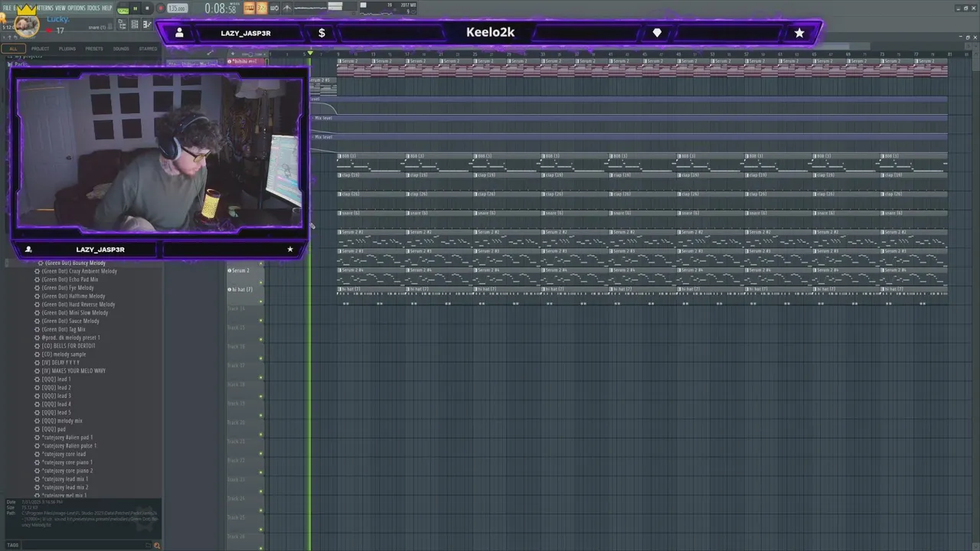Click the middle view-toggle icon below the transport
This screenshot has width=980, height=551.
click(135, 24)
